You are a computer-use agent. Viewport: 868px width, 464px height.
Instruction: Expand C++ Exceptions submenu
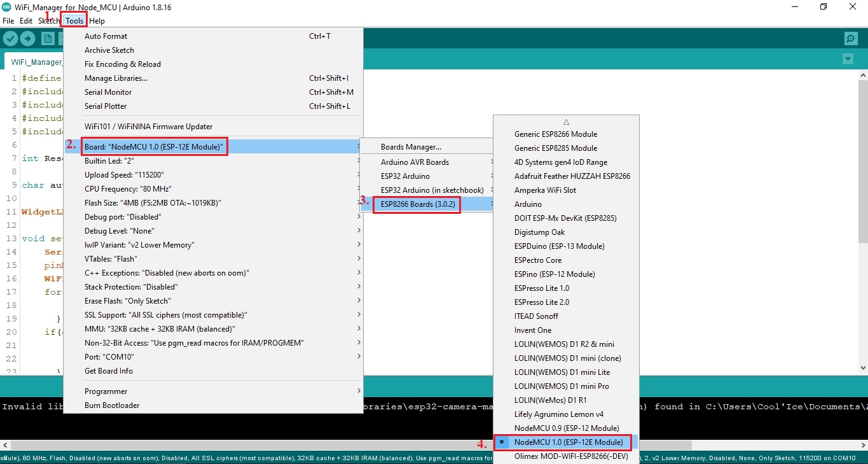point(214,273)
